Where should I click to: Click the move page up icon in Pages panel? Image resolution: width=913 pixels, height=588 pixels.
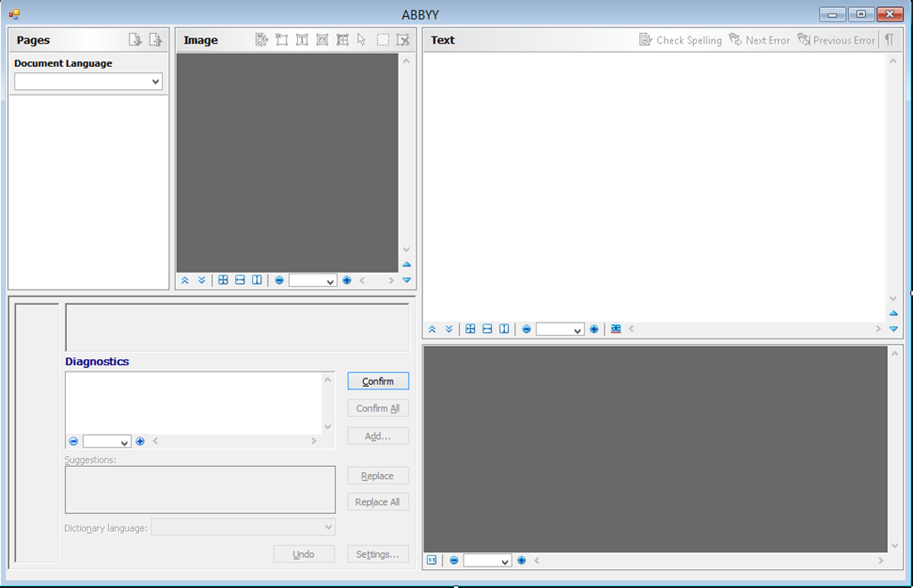point(155,39)
